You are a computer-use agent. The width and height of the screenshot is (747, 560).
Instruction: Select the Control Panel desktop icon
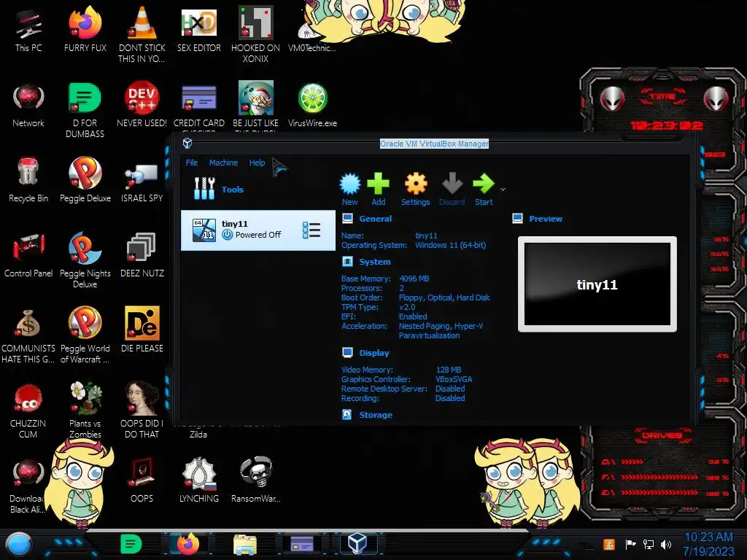28,255
